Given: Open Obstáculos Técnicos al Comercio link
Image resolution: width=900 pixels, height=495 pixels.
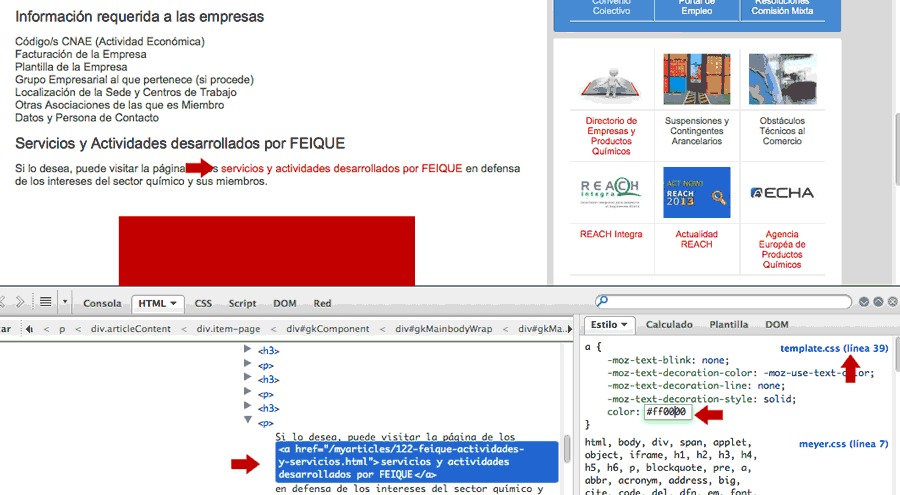Looking at the screenshot, I should point(782,131).
